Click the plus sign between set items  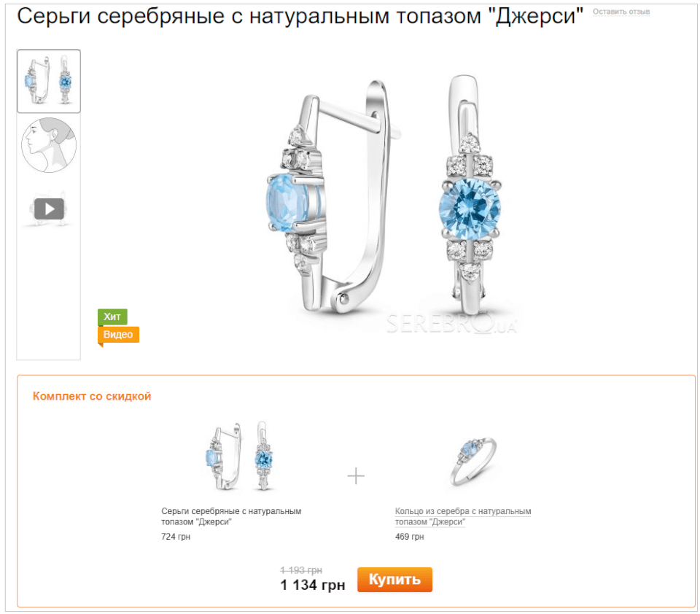click(356, 476)
